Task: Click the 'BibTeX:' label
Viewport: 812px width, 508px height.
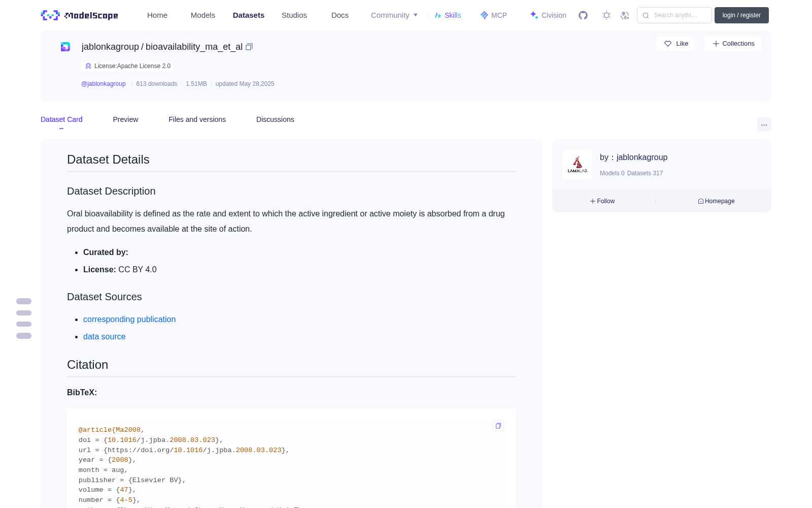Action: (x=82, y=392)
